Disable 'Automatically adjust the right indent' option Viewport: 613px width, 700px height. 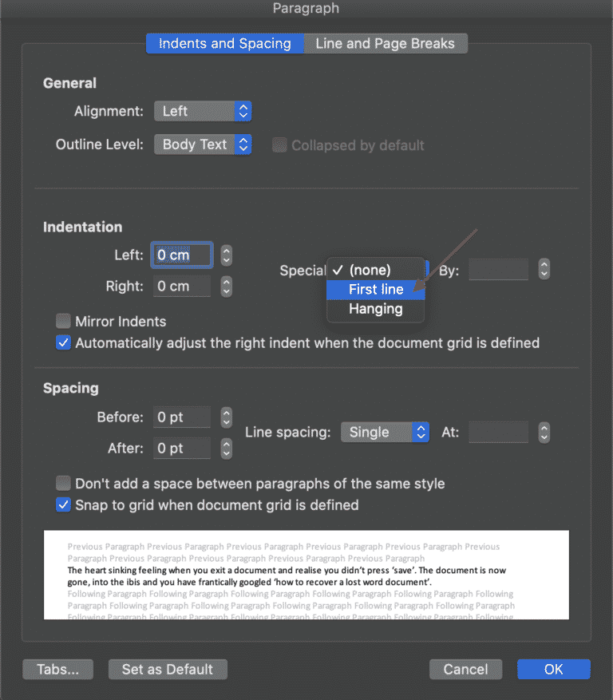click(x=63, y=342)
